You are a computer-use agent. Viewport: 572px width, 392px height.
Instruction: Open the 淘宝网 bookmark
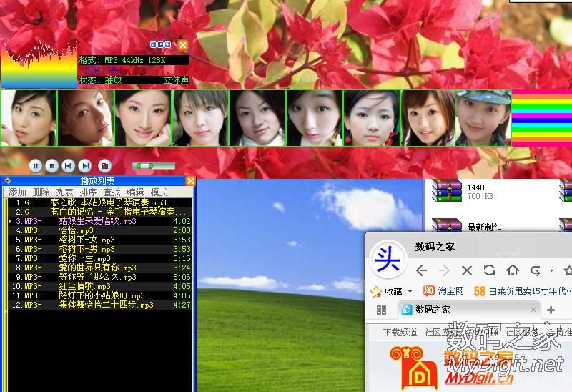point(443,291)
